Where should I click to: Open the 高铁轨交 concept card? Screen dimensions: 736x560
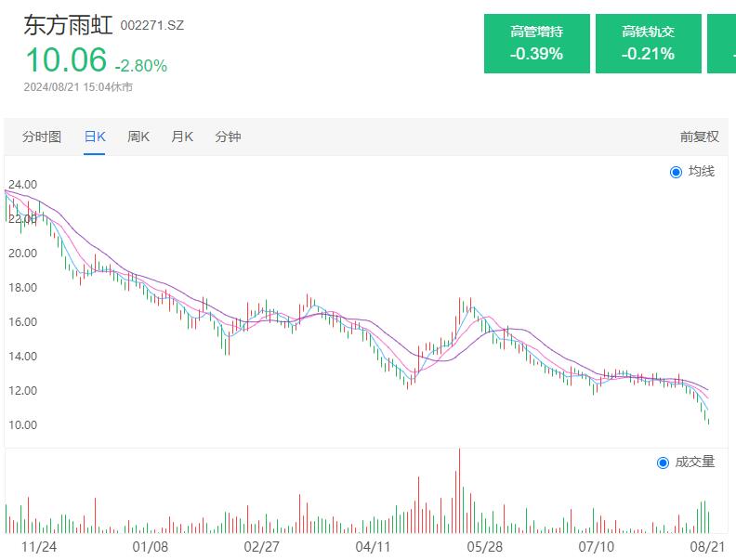[648, 44]
